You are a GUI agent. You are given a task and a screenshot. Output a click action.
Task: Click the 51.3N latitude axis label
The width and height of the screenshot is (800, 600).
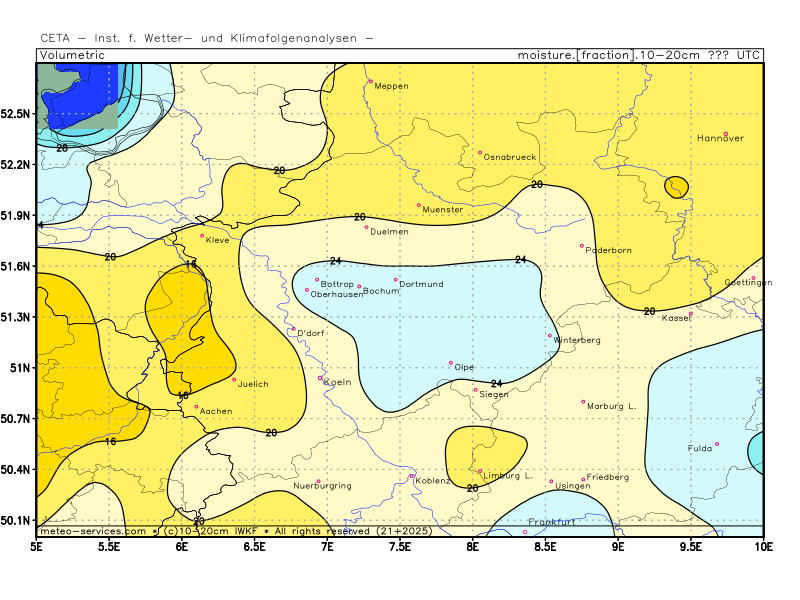click(15, 317)
